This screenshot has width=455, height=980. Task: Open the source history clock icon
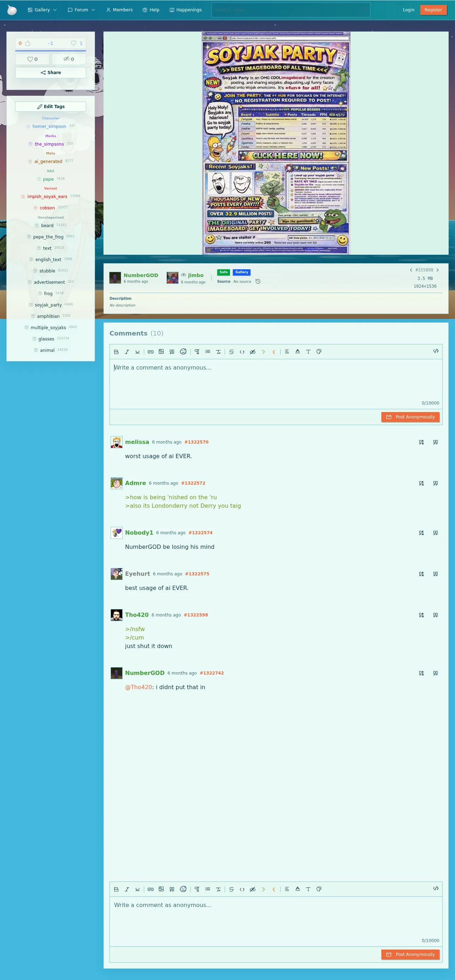tap(258, 281)
